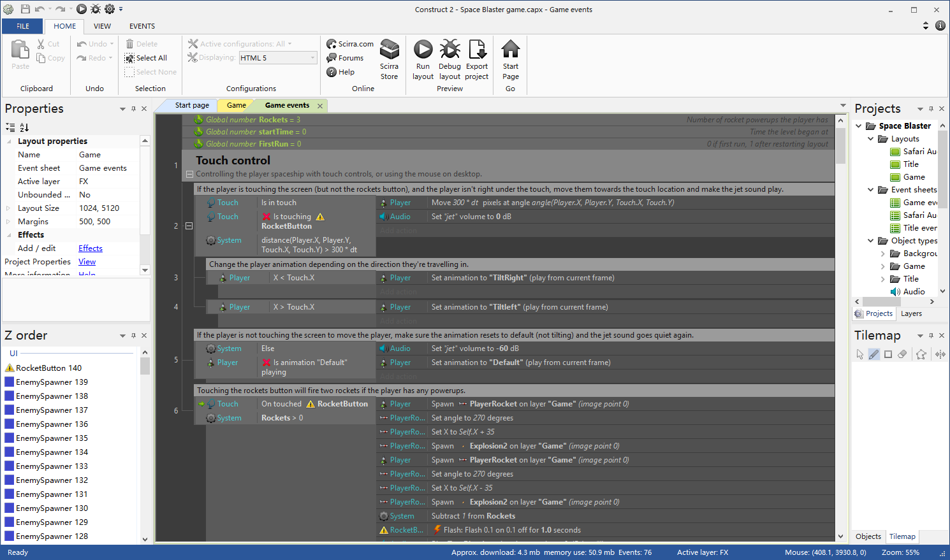Pin the Projects panel
Screen dimensions: 950x560
point(931,109)
